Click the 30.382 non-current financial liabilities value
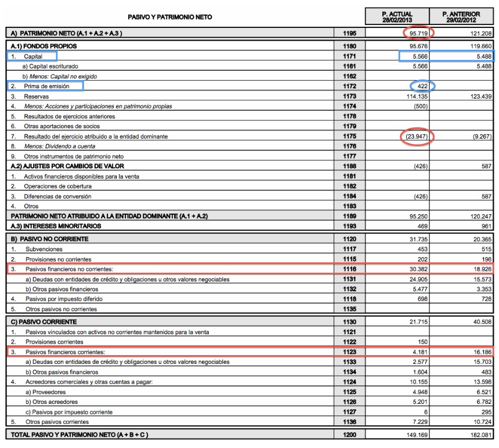The width and height of the screenshot is (499, 448). pos(417,269)
